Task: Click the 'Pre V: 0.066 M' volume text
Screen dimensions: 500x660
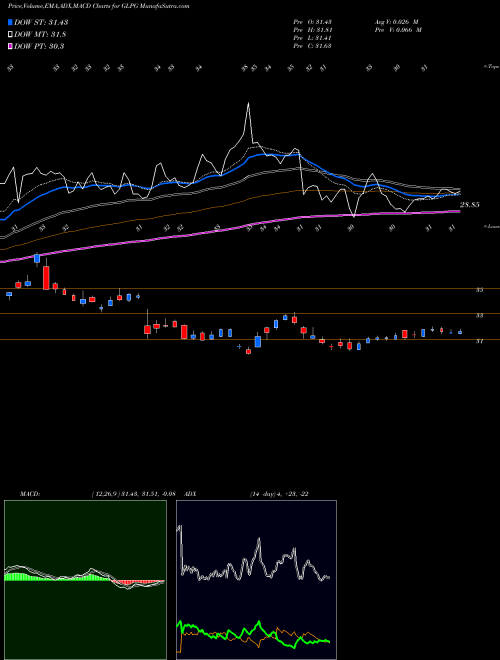Action: (399, 30)
